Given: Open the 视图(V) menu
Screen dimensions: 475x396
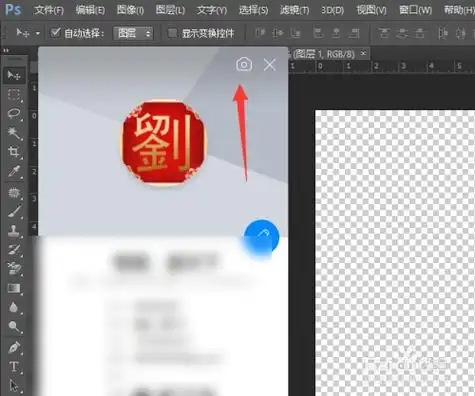Looking at the screenshot, I should tap(371, 10).
